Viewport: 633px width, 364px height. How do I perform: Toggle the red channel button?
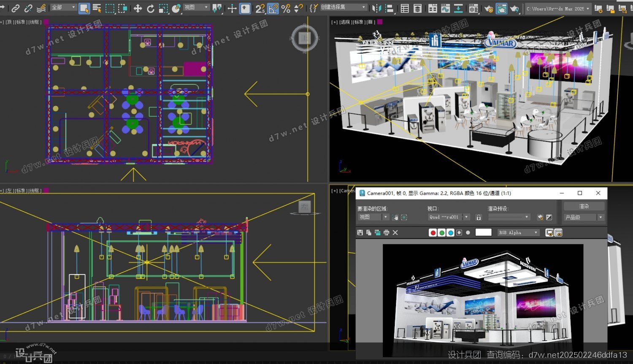tap(433, 232)
